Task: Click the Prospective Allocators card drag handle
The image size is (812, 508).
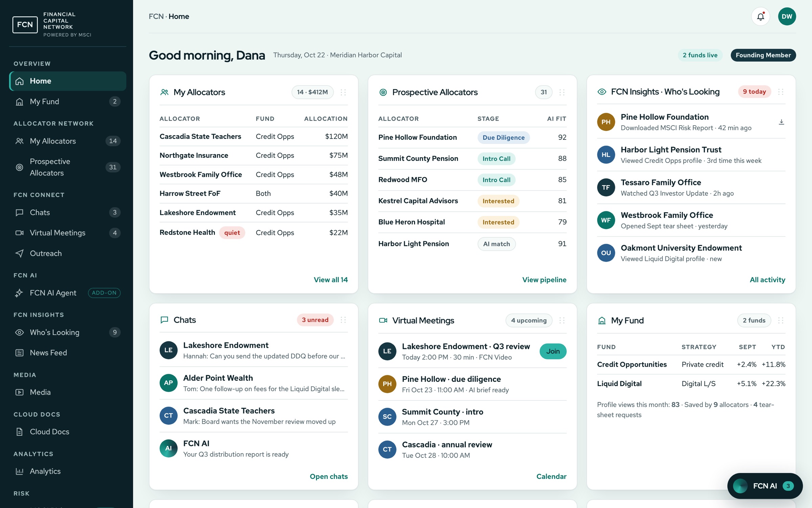Action: point(562,92)
